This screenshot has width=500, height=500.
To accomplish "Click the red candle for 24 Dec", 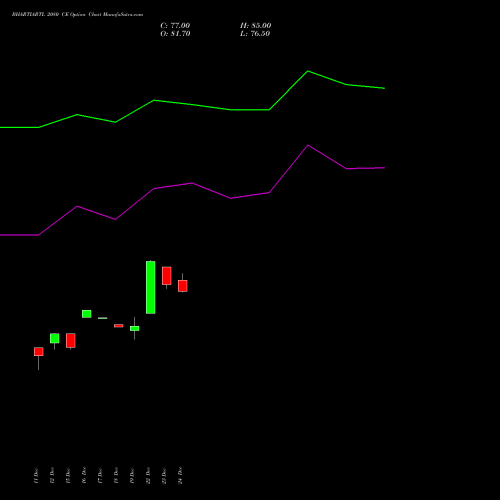I will pos(183,286).
